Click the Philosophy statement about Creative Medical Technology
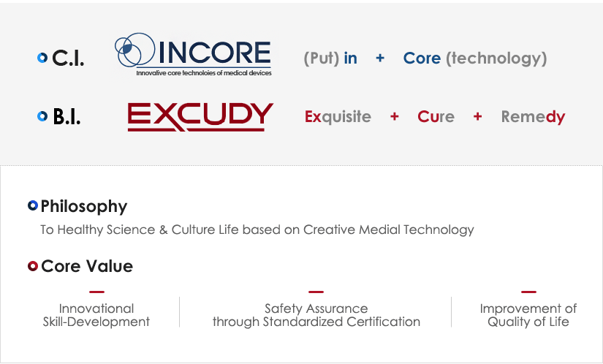 (x=257, y=230)
